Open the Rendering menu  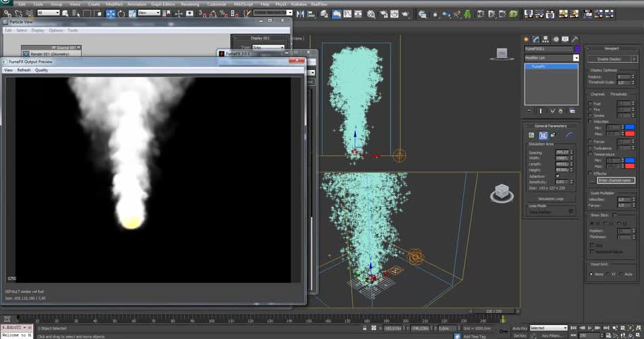(x=190, y=4)
